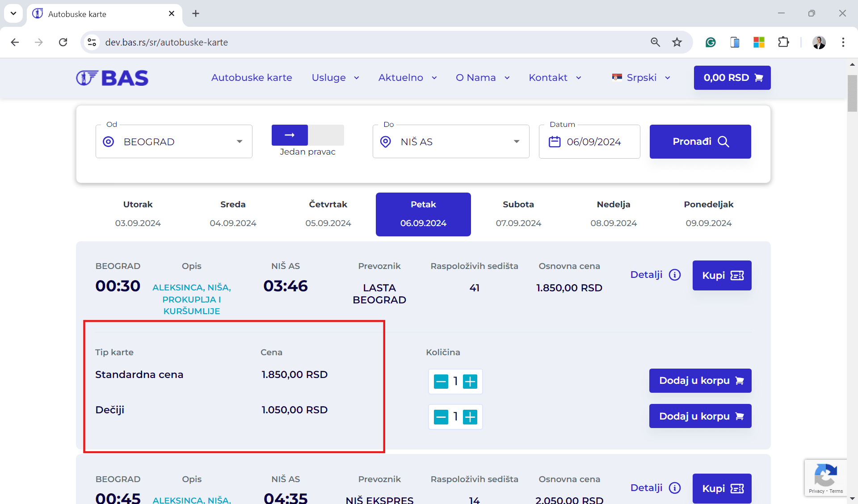Open the blue document extension icon
The width and height of the screenshot is (858, 504).
tap(735, 42)
